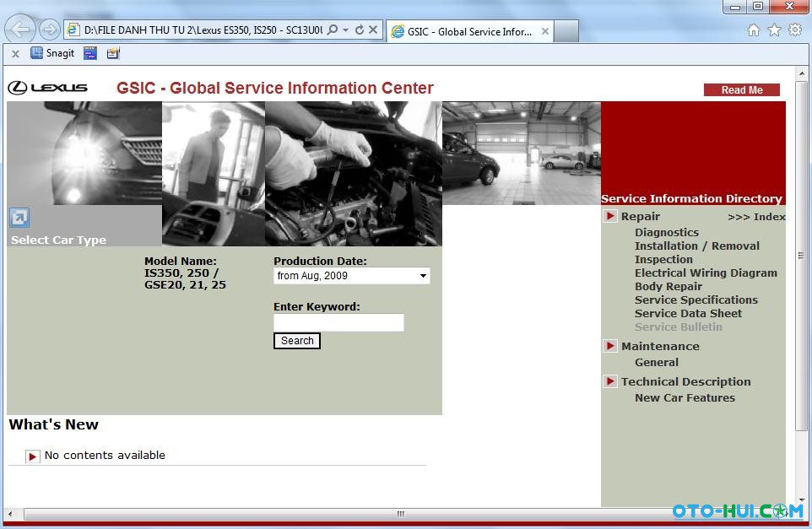812x529 pixels.
Task: Click the headlight photo thumbnail
Action: click(84, 154)
